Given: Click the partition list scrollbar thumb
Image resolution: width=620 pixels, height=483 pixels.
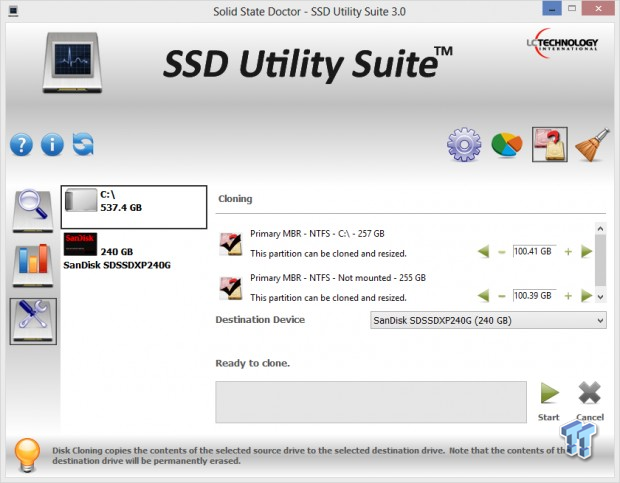Looking at the screenshot, I should [600, 260].
